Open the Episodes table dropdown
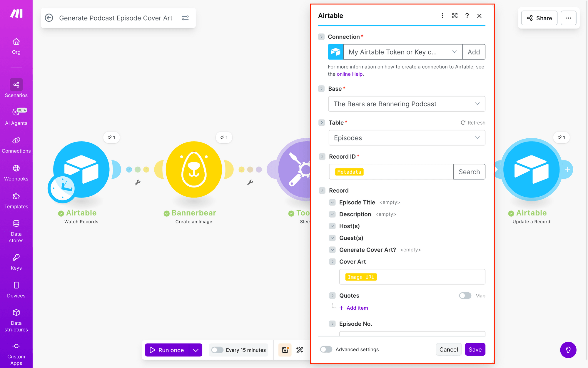 point(407,138)
